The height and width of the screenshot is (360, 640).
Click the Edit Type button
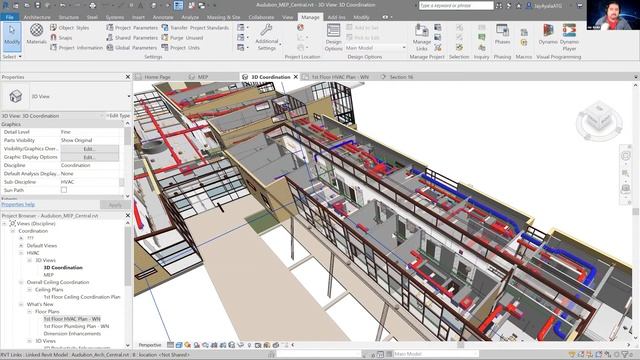pyautogui.click(x=118, y=116)
